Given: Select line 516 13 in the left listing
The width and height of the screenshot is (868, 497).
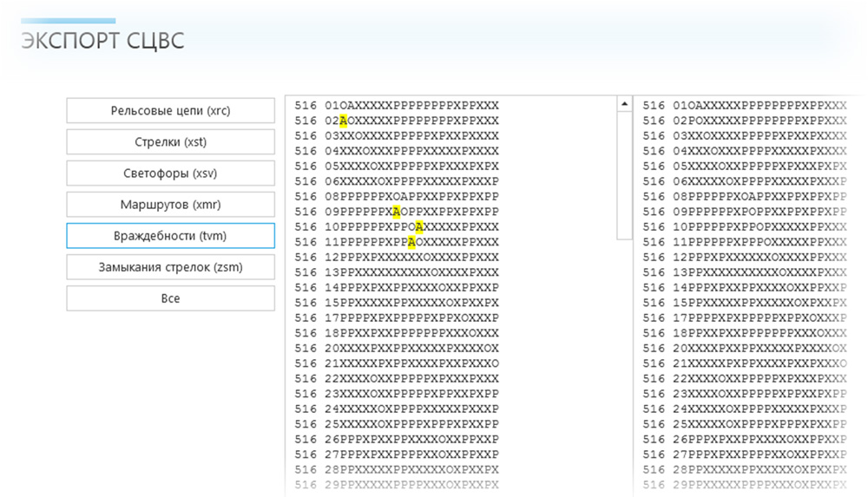Looking at the screenshot, I should point(397,272).
